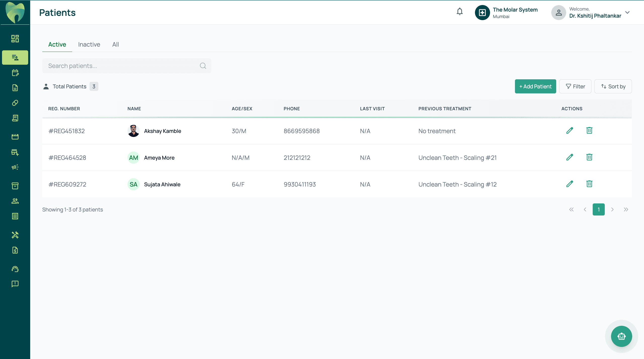Switch to the All patients tab
The image size is (644, 359).
pyautogui.click(x=115, y=45)
